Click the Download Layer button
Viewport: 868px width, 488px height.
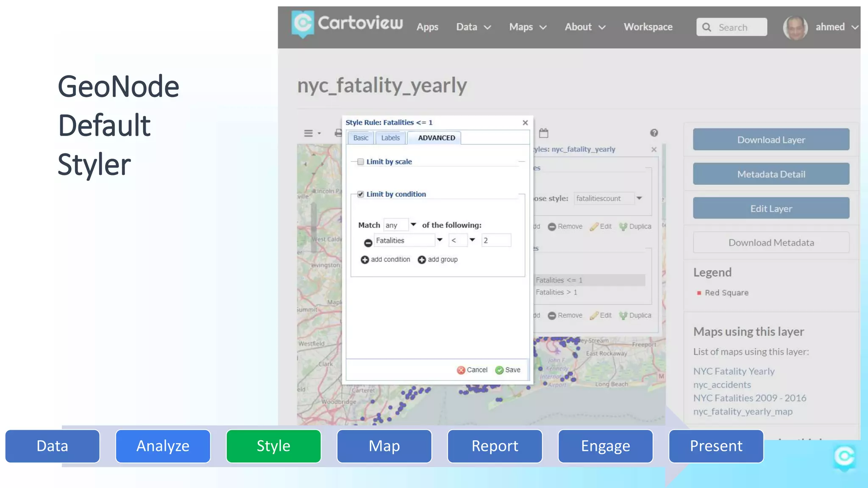771,139
